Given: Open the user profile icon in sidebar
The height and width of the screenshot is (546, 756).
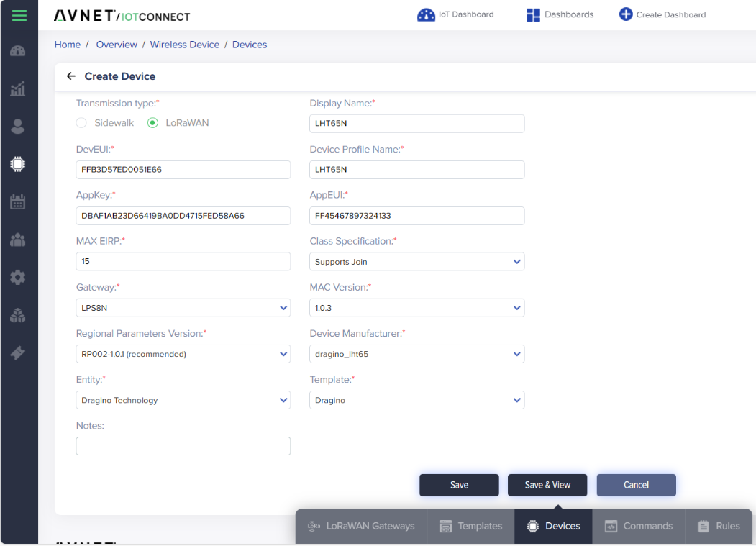Looking at the screenshot, I should [18, 127].
